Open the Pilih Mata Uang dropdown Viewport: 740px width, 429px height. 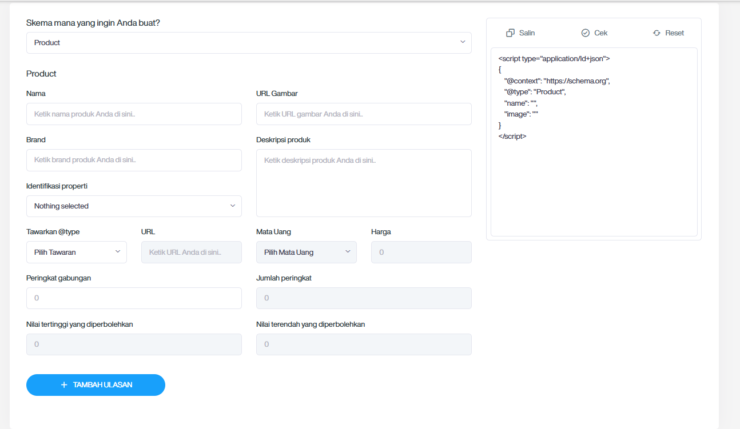pyautogui.click(x=306, y=252)
